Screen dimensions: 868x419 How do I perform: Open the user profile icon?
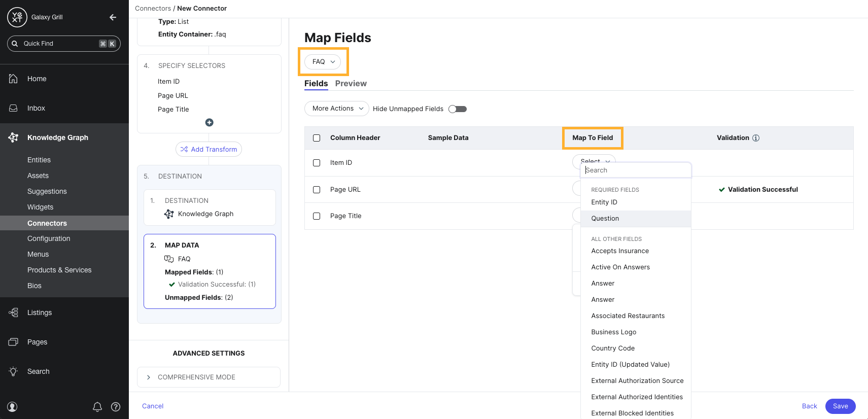[x=13, y=407]
